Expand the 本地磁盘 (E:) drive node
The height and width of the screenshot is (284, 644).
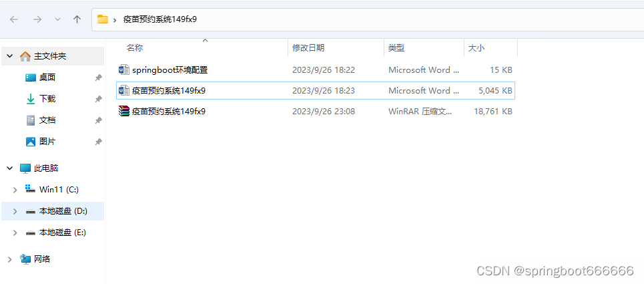click(x=15, y=233)
